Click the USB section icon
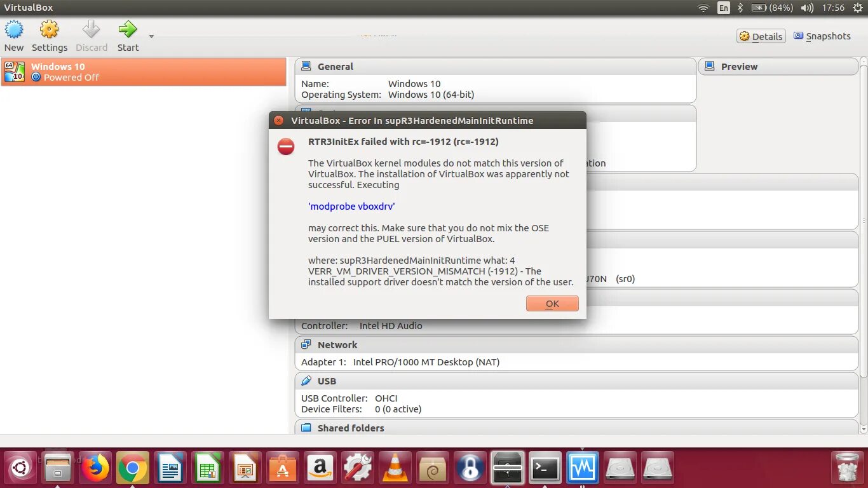This screenshot has width=868, height=488. [306, 381]
